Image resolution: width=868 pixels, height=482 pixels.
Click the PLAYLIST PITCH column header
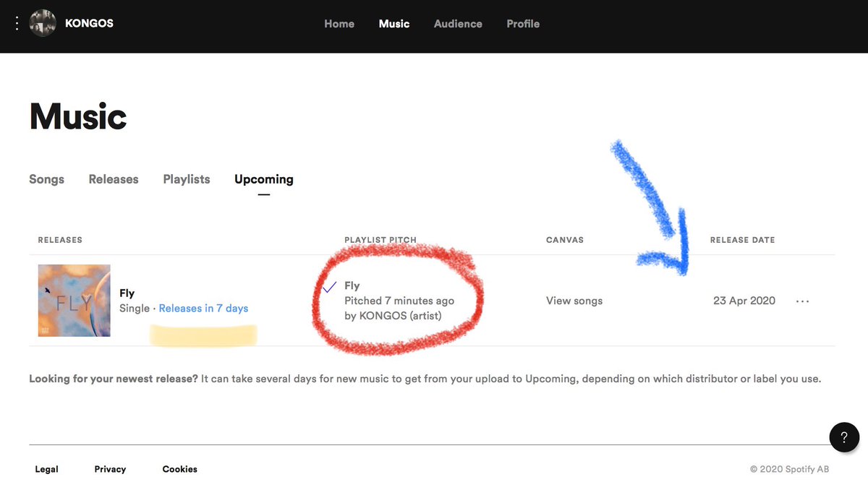coord(380,240)
